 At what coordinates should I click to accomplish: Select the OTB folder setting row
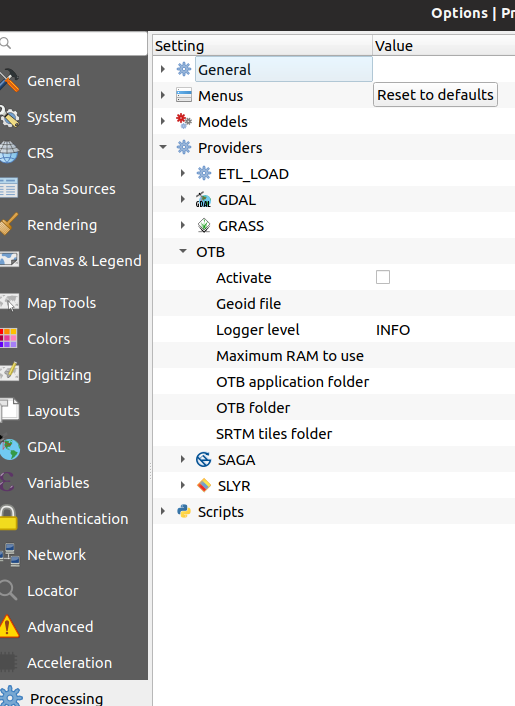(x=334, y=408)
